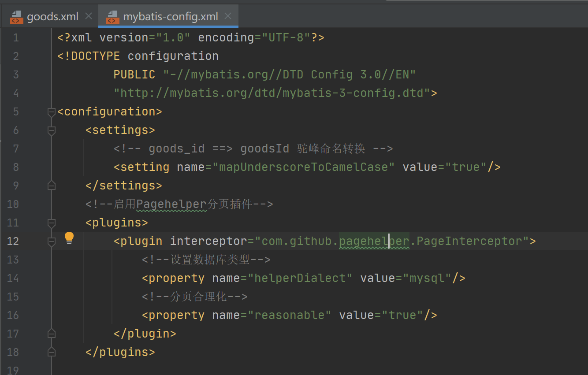Click the goods.xml file type icon
Image resolution: width=588 pixels, height=375 pixels.
point(17,17)
